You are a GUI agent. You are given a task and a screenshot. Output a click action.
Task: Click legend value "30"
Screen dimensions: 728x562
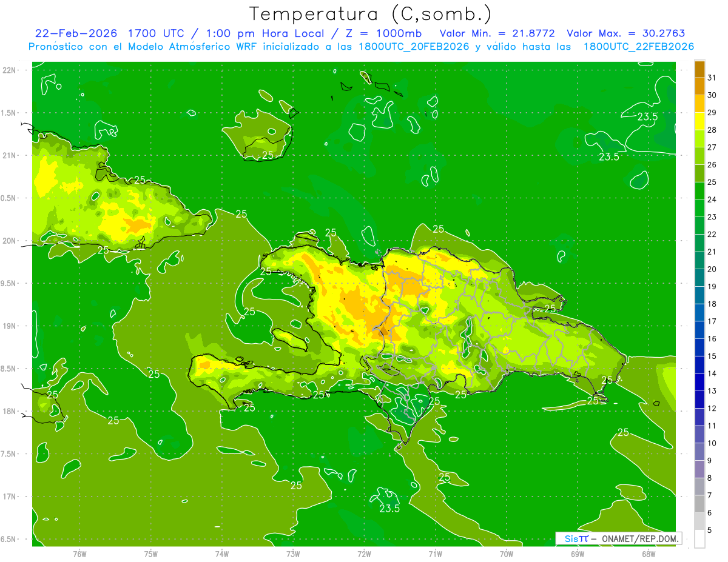(712, 95)
